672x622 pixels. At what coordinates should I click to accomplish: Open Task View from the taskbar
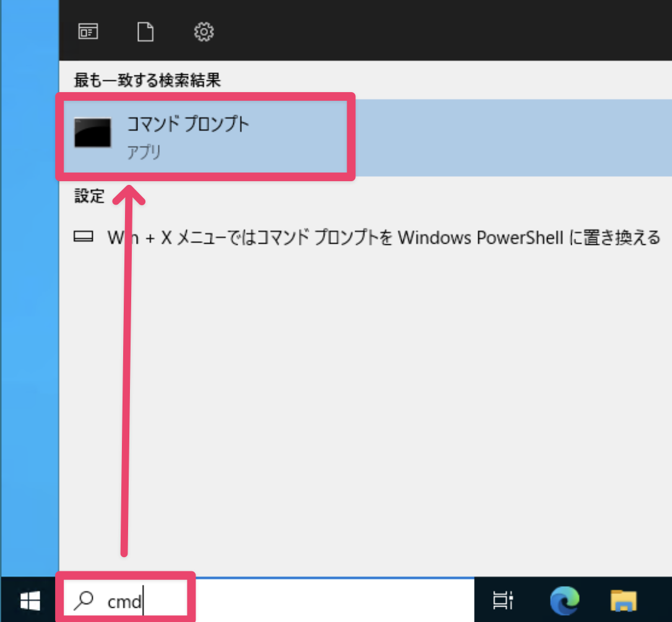pos(502,600)
